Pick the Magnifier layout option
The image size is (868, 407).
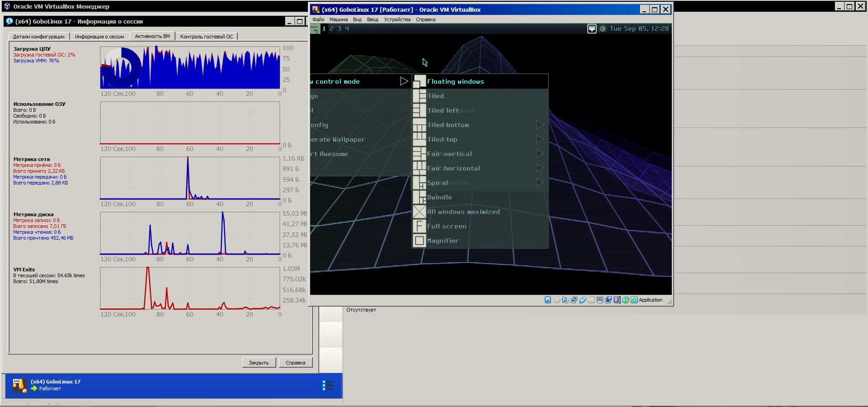click(443, 241)
